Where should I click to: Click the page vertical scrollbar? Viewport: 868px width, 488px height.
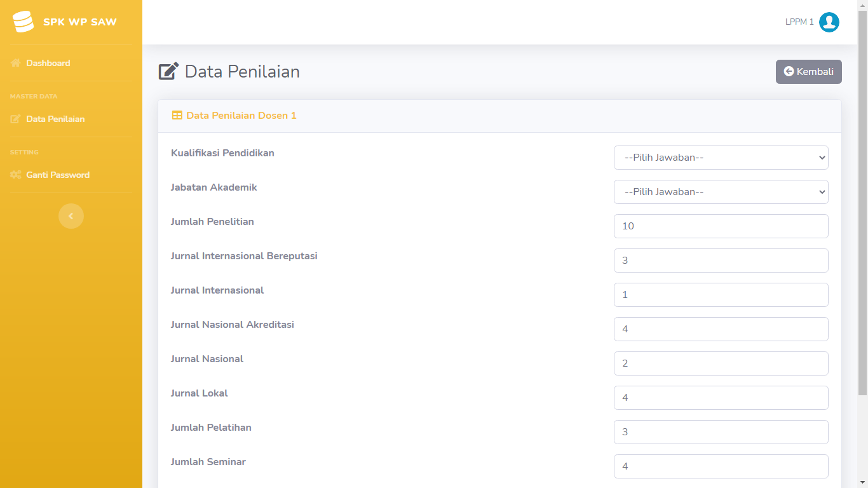click(862, 203)
